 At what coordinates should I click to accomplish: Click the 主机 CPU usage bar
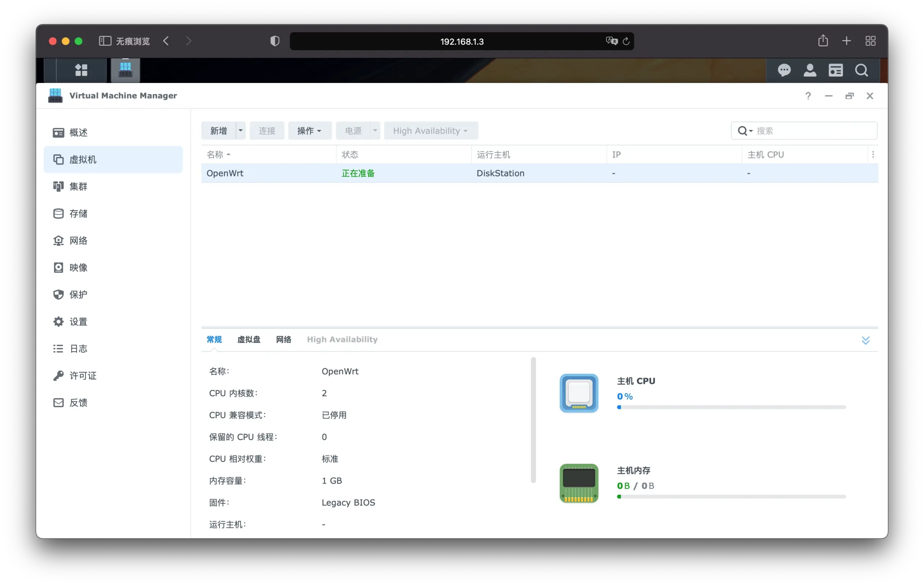[731, 407]
